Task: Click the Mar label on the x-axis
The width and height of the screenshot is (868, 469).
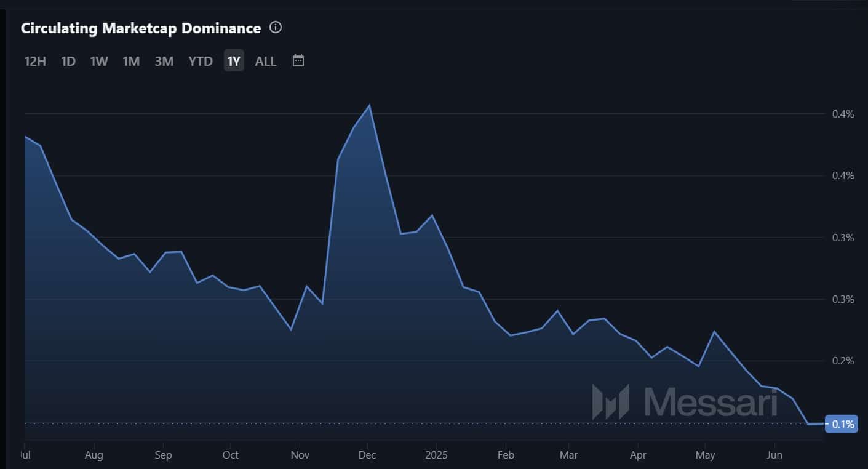Action: pos(569,455)
